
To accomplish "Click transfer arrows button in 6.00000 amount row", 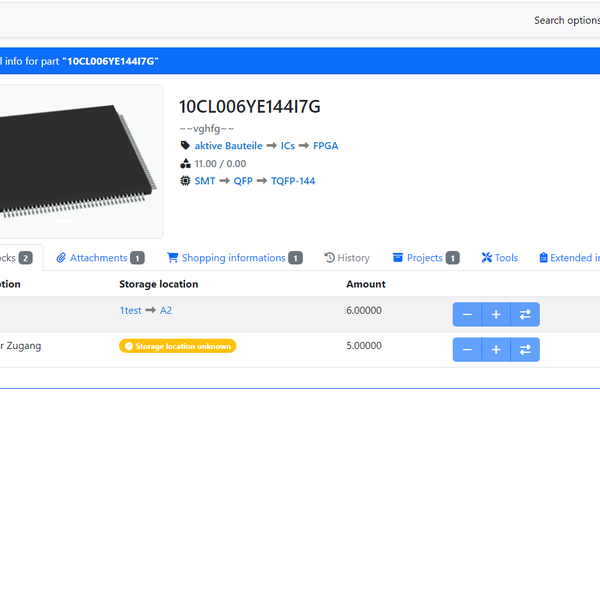I will coord(525,315).
